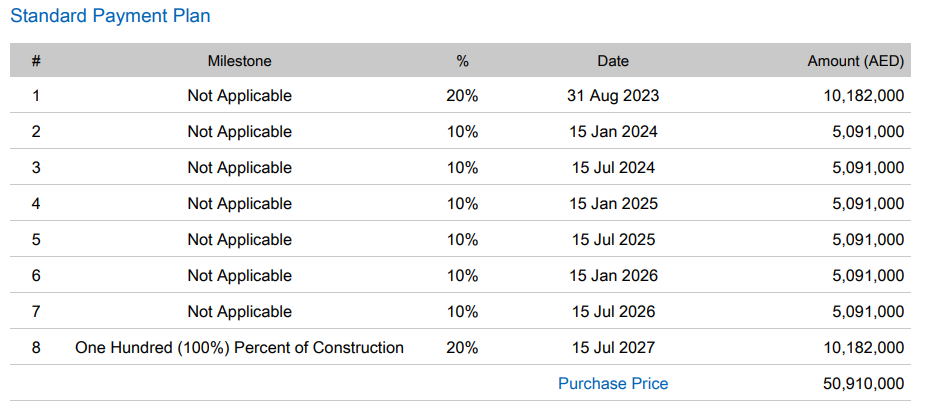Viewport: 925px width, 417px height.
Task: Click the Standard Payment Plan heading
Action: (110, 17)
